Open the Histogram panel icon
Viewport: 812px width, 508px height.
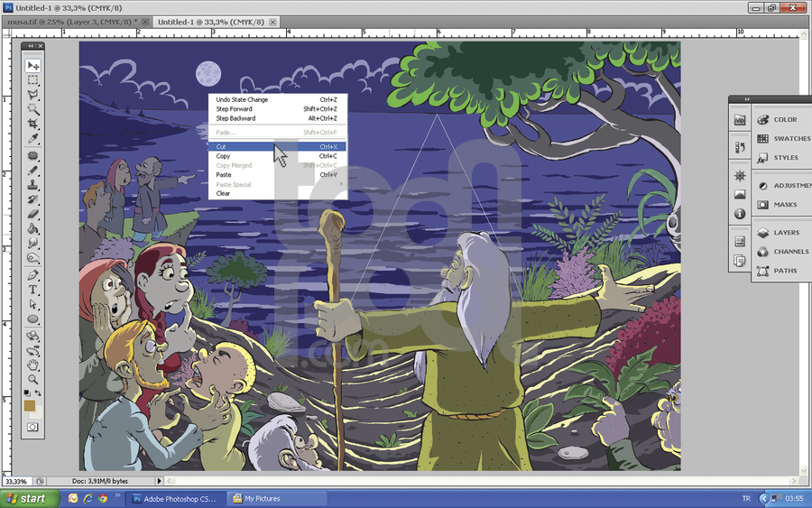[x=740, y=195]
